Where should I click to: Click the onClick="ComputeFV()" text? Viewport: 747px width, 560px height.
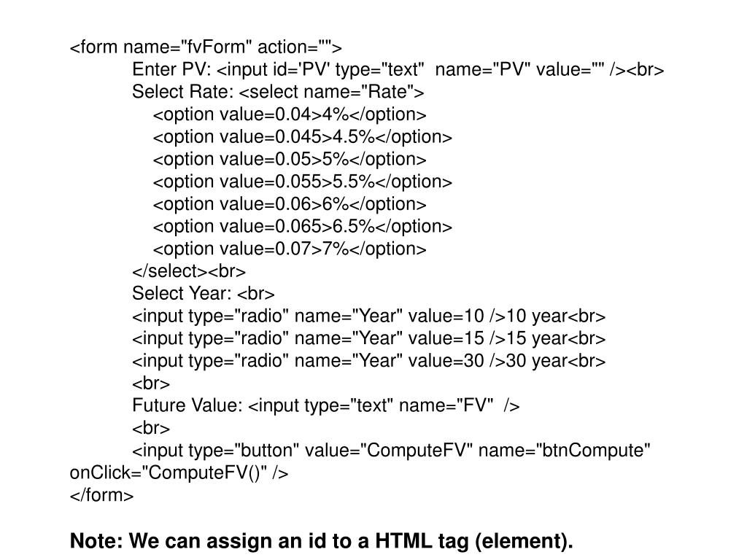click(179, 472)
